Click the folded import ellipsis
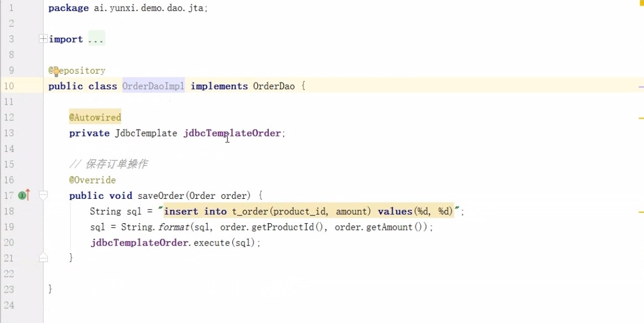Screen dimensions: 644x323 pyautogui.click(x=96, y=39)
